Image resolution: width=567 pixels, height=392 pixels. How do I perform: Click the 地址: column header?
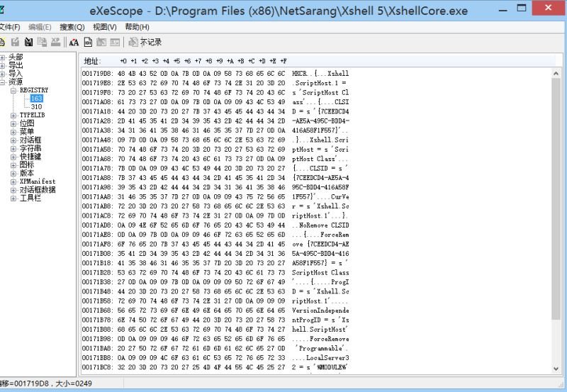(92, 61)
